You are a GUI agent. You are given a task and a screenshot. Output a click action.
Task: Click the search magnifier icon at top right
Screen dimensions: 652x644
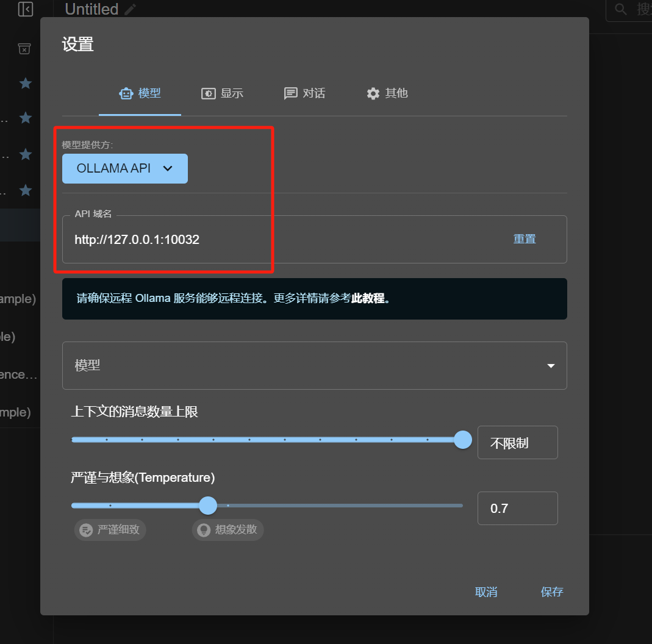click(620, 9)
